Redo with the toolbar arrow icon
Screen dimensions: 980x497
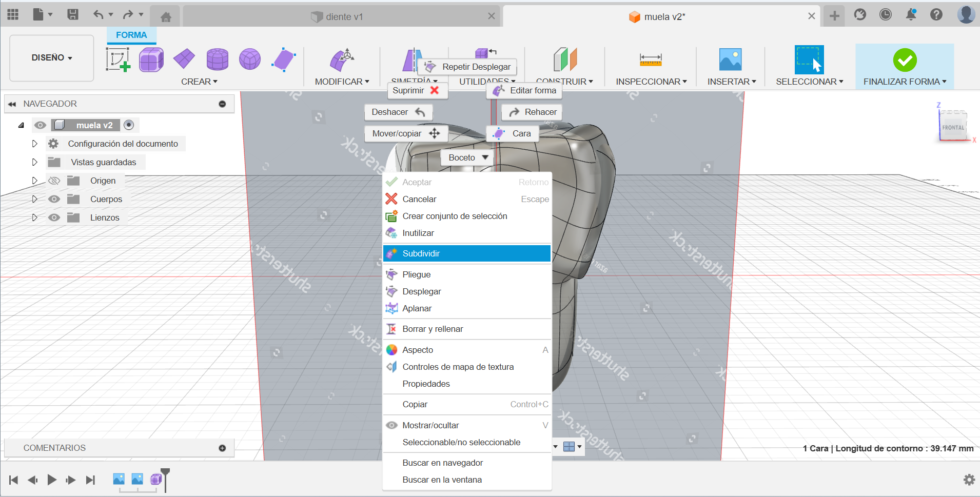click(x=128, y=14)
